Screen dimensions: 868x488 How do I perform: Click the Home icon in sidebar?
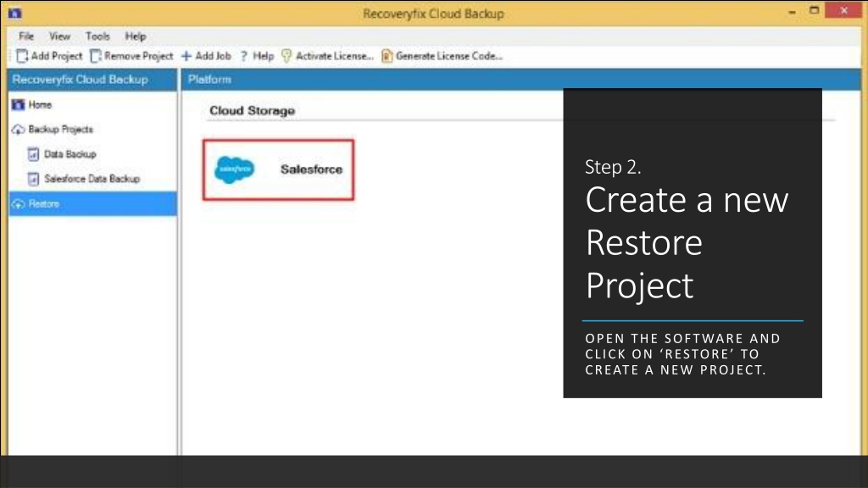(x=19, y=104)
